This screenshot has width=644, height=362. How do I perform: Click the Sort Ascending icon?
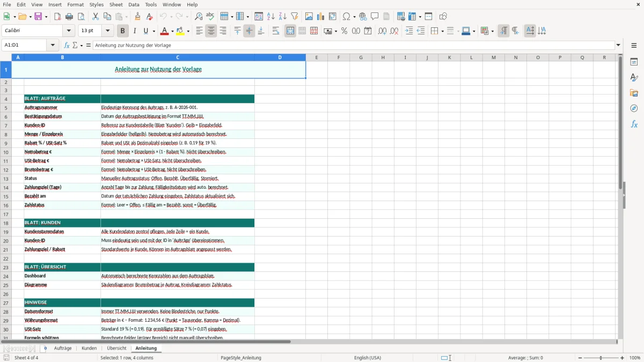pyautogui.click(x=271, y=17)
